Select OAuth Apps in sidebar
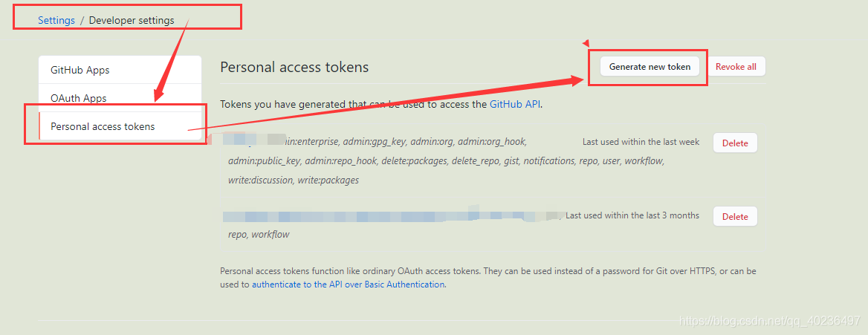The height and width of the screenshot is (335, 868). click(x=120, y=98)
